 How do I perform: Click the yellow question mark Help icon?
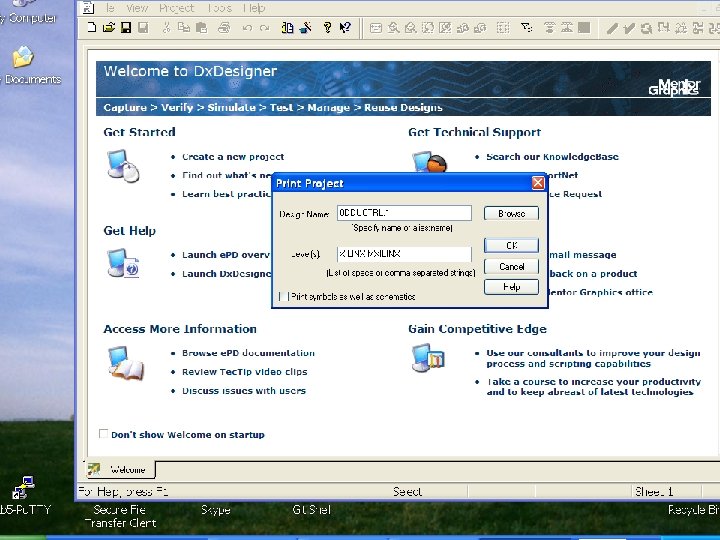[327, 28]
